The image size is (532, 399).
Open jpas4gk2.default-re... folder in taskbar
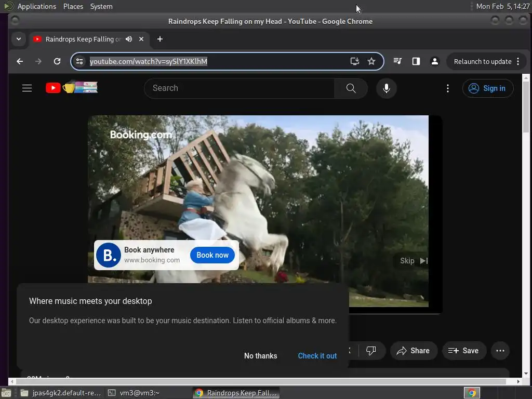coord(61,393)
